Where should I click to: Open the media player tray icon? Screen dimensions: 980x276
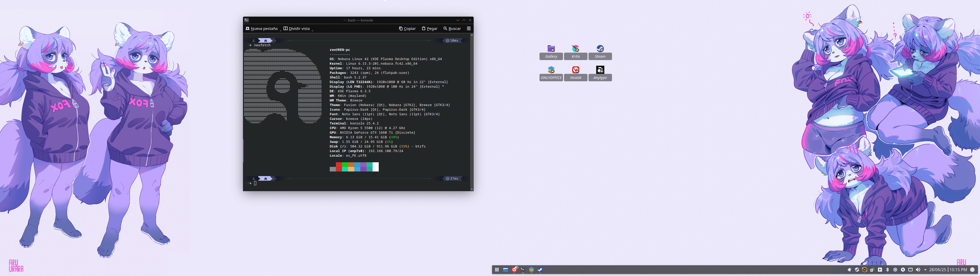coord(879,270)
